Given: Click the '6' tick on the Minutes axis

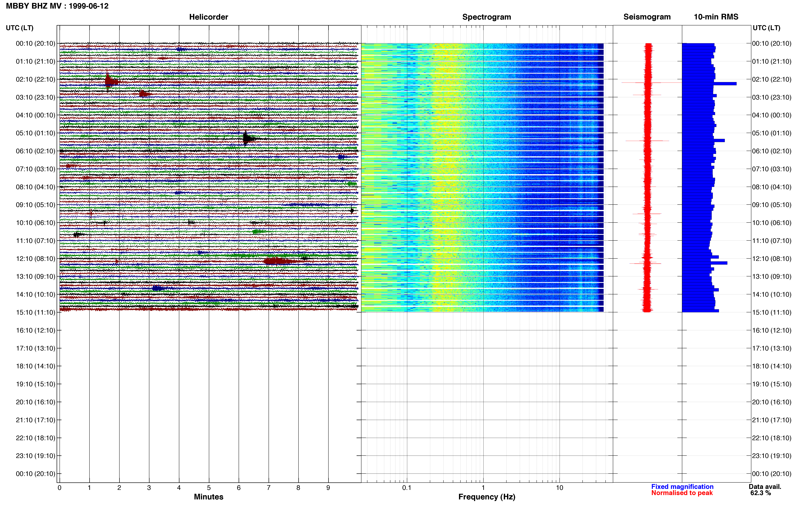Looking at the screenshot, I should point(239,488).
